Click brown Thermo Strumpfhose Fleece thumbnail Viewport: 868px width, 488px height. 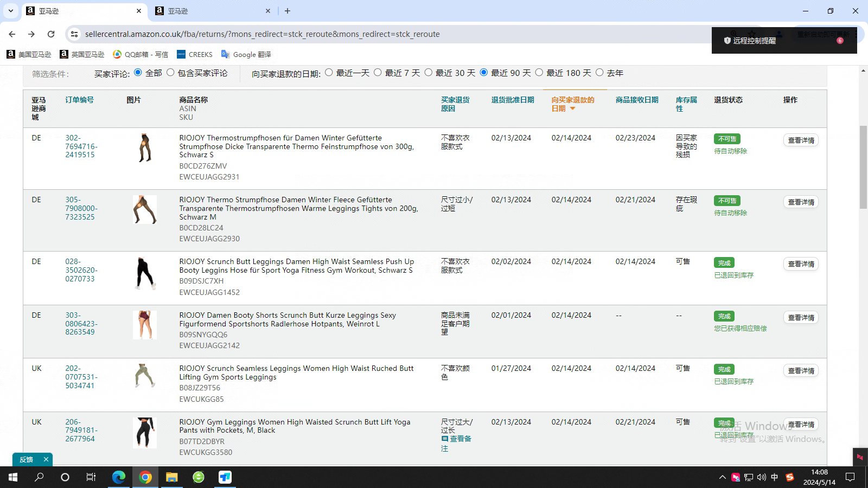coord(145,209)
